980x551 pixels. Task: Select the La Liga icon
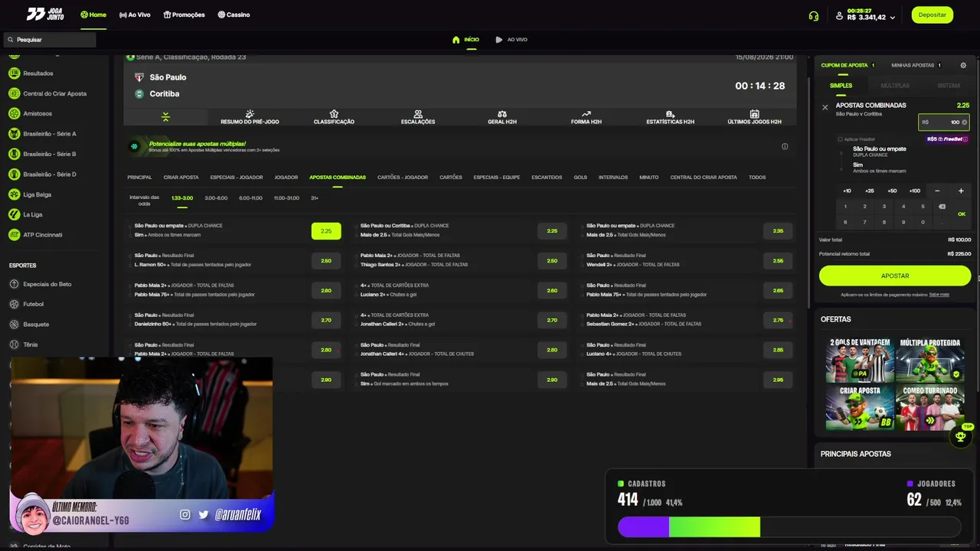(14, 214)
